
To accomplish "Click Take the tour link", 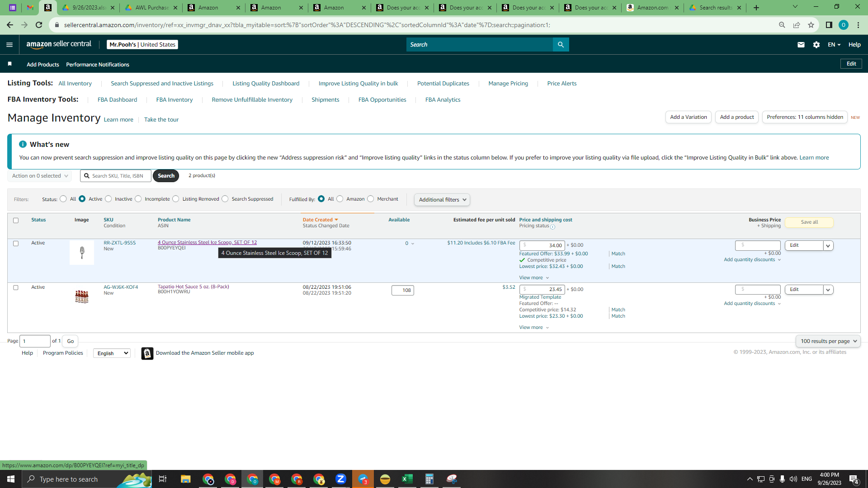I will [x=161, y=120].
